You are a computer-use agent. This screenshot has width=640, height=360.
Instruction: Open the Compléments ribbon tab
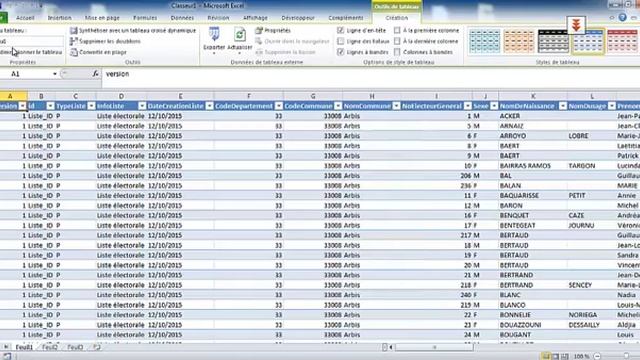point(346,18)
